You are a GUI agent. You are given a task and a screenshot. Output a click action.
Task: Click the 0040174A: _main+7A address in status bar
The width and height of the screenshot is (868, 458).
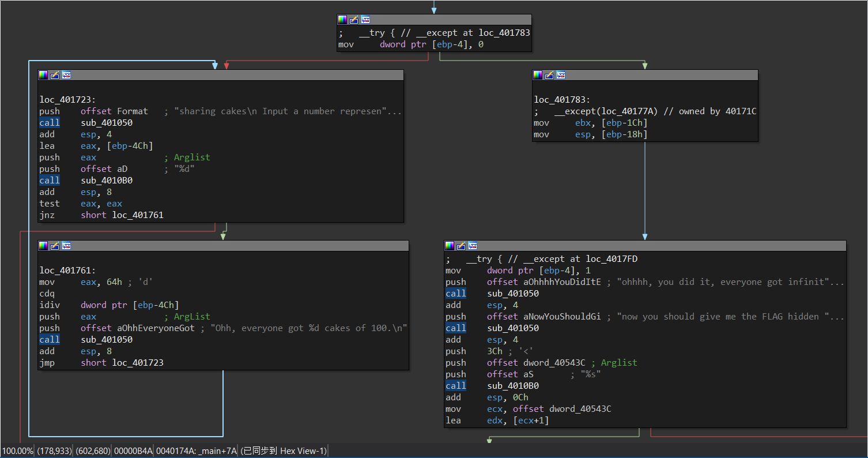[196, 451]
